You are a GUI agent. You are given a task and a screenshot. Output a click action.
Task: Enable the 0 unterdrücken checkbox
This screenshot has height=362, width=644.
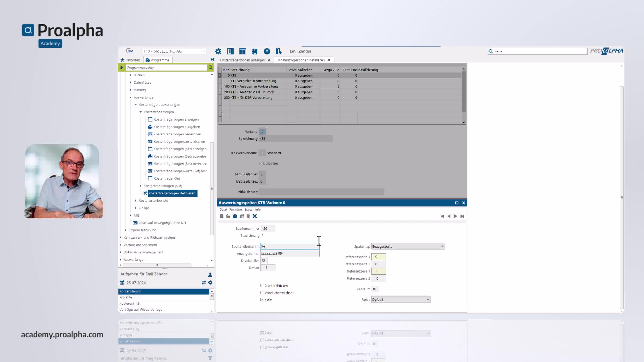262,285
